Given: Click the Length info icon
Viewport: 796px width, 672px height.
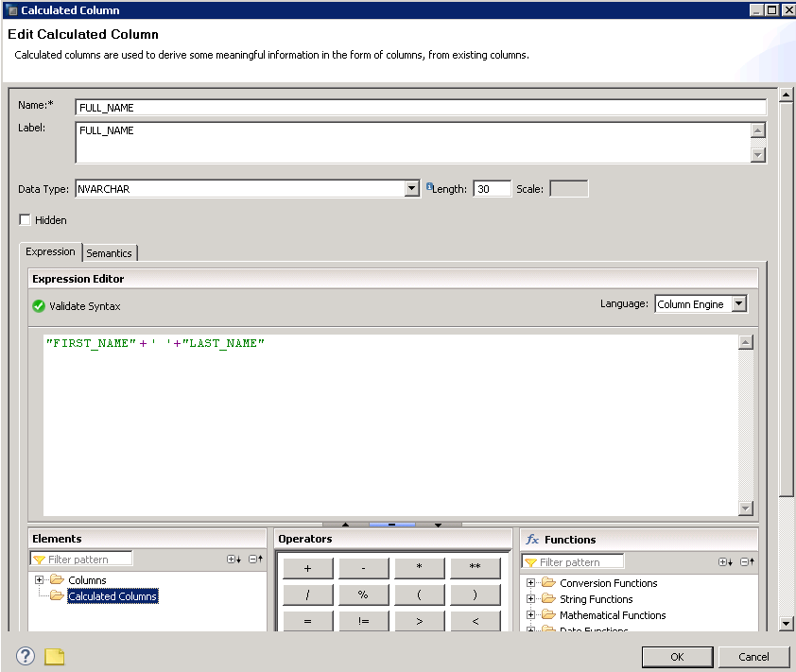Looking at the screenshot, I should 429,186.
